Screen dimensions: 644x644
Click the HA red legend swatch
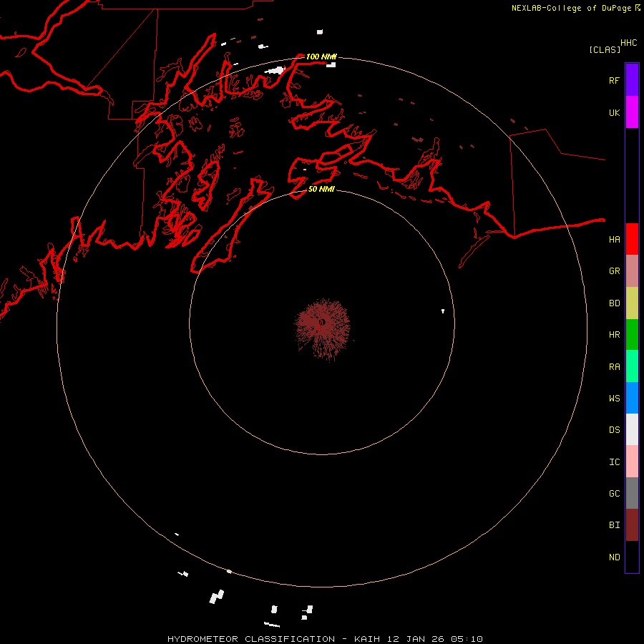(x=632, y=239)
